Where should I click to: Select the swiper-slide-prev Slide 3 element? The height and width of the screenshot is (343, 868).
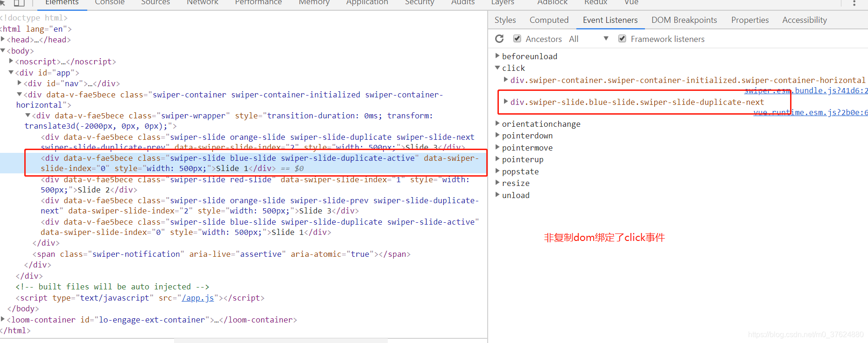click(x=259, y=206)
